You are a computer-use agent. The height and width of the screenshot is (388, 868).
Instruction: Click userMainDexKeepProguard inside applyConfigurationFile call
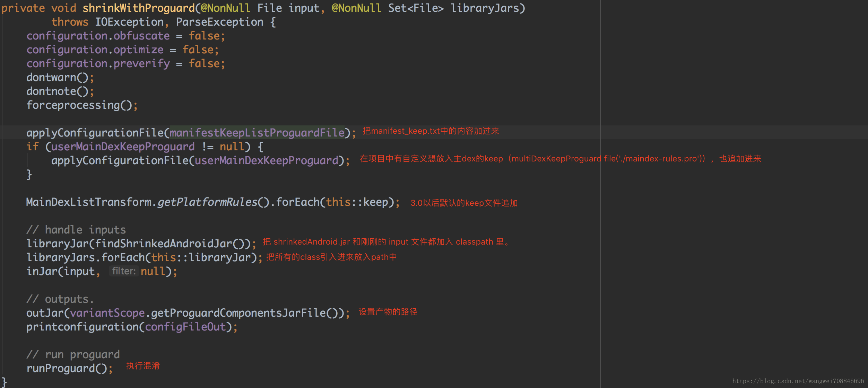click(x=267, y=160)
